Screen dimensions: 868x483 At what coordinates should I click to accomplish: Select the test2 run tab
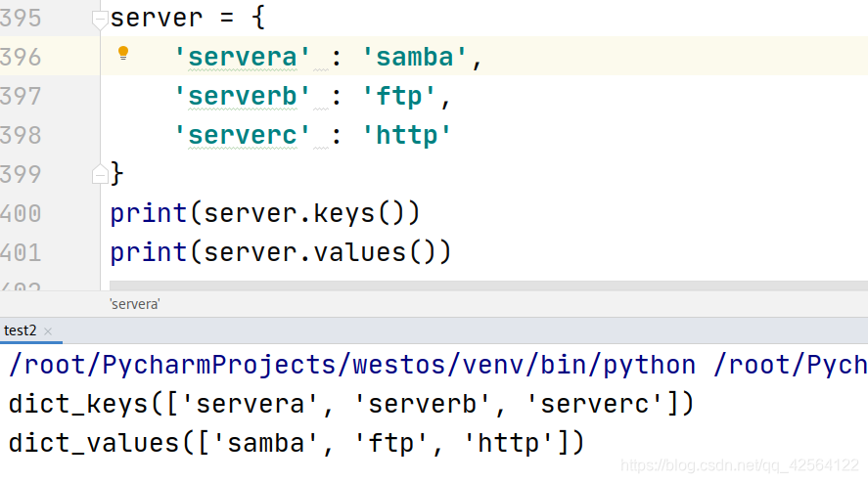coord(20,330)
